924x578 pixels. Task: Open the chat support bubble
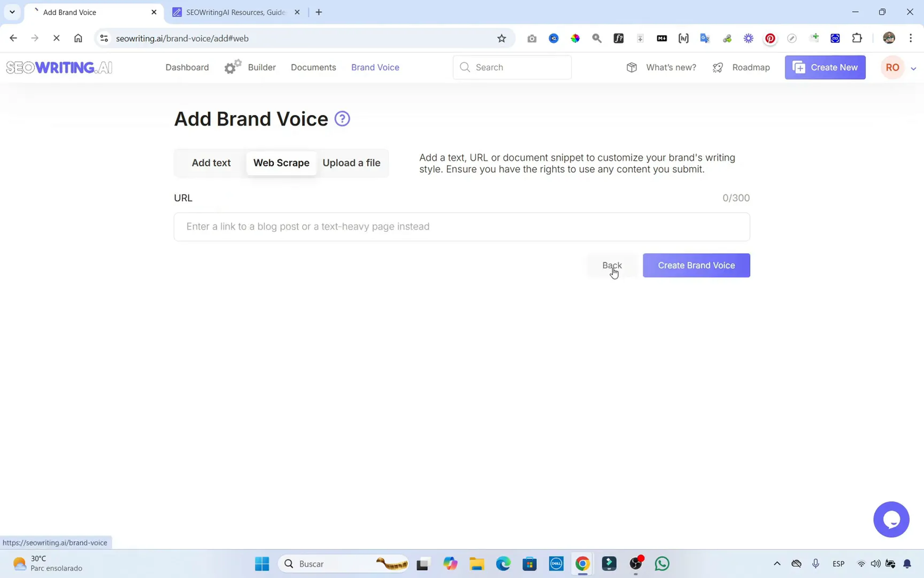point(891,519)
